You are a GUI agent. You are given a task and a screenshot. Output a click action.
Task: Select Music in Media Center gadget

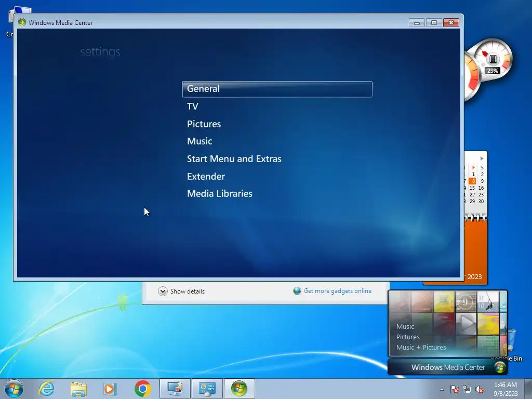click(x=405, y=326)
